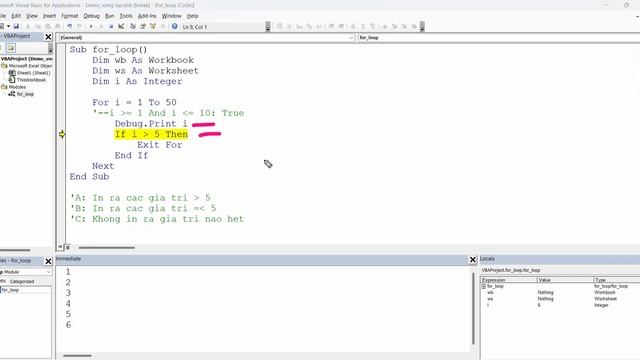Collapse the for_loop node in Locals
This screenshot has height=360, width=640.
point(484,287)
